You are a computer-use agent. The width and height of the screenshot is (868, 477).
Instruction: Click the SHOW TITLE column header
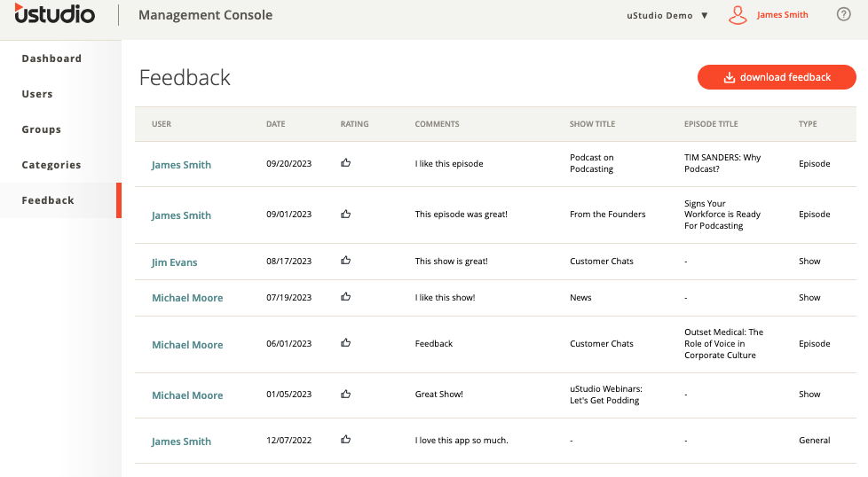click(592, 124)
